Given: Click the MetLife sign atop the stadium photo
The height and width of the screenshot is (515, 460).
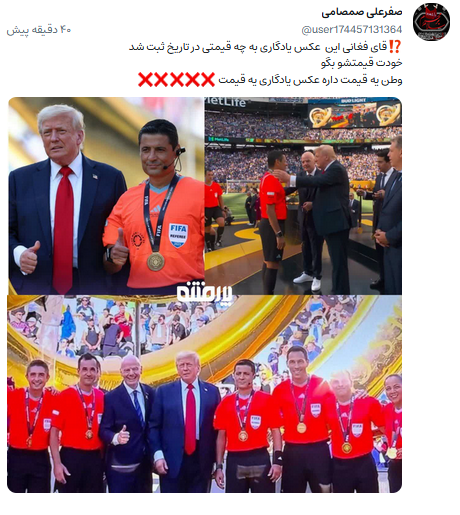Looking at the screenshot, I should point(225,102).
